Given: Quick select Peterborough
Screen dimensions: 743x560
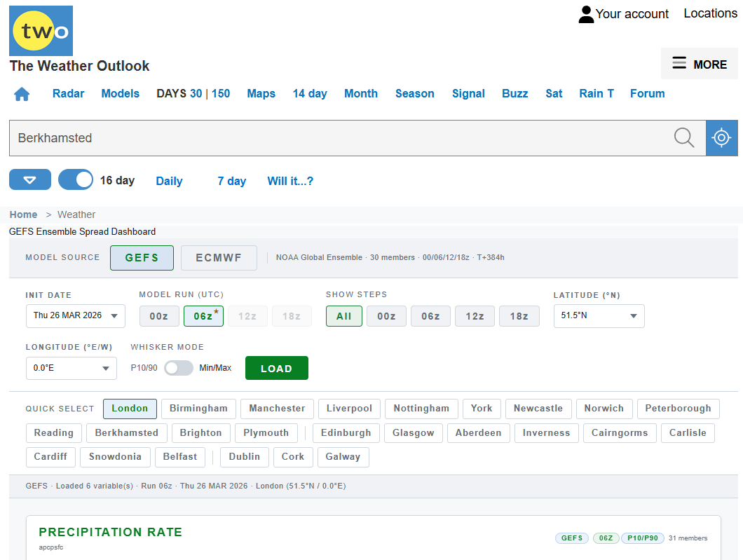Looking at the screenshot, I should point(678,409).
